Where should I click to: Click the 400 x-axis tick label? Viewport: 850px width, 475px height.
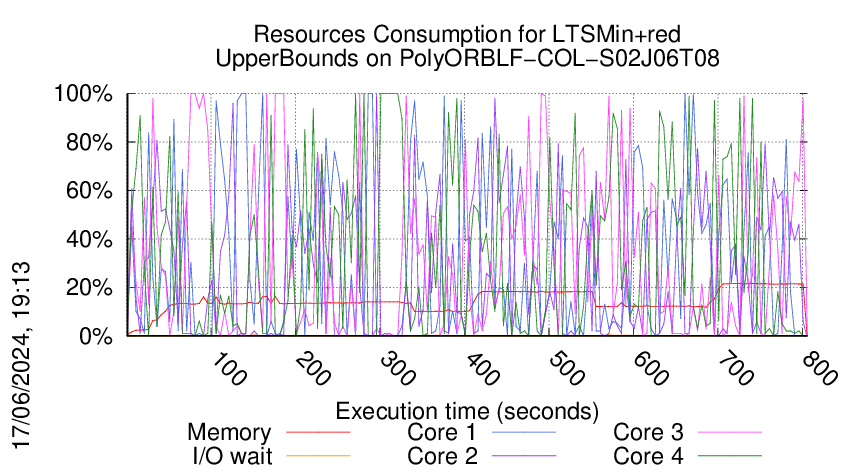481,370
